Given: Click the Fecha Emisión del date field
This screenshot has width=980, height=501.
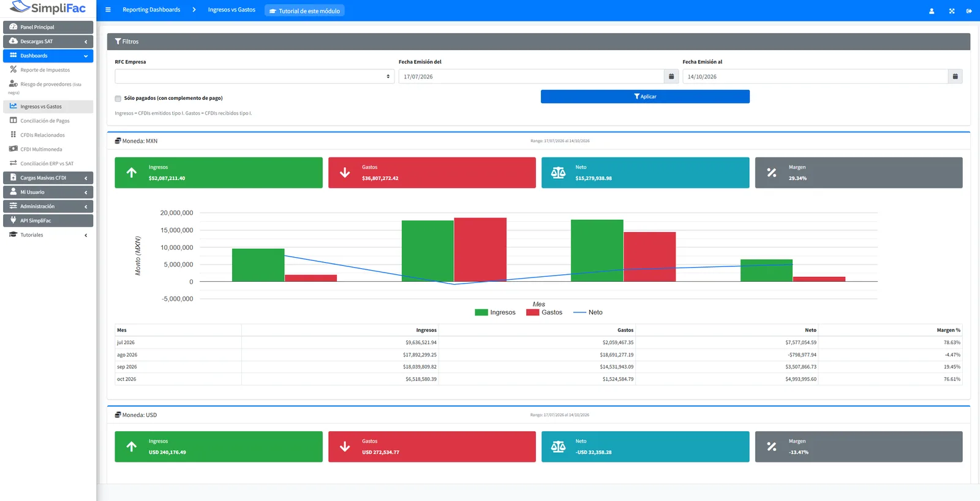Looking at the screenshot, I should click(531, 77).
